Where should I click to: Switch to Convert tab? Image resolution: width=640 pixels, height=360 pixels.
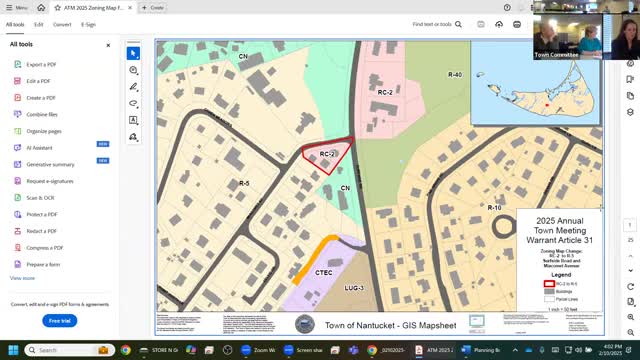tap(62, 24)
